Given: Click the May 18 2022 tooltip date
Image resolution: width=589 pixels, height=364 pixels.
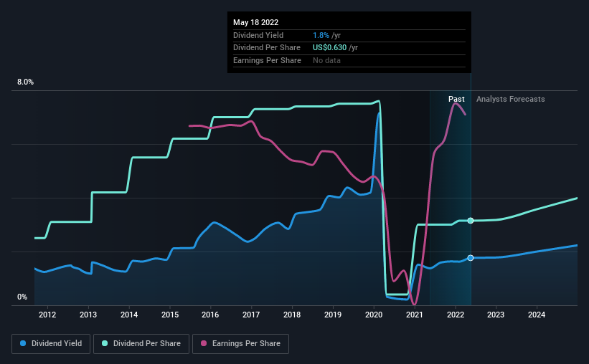Looking at the screenshot, I should click(x=256, y=22).
